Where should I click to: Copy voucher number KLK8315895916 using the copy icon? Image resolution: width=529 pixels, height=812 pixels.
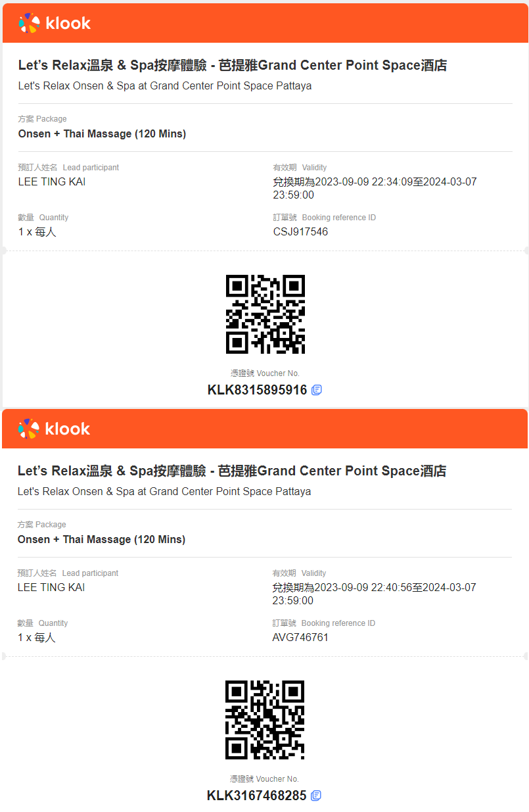tap(317, 390)
